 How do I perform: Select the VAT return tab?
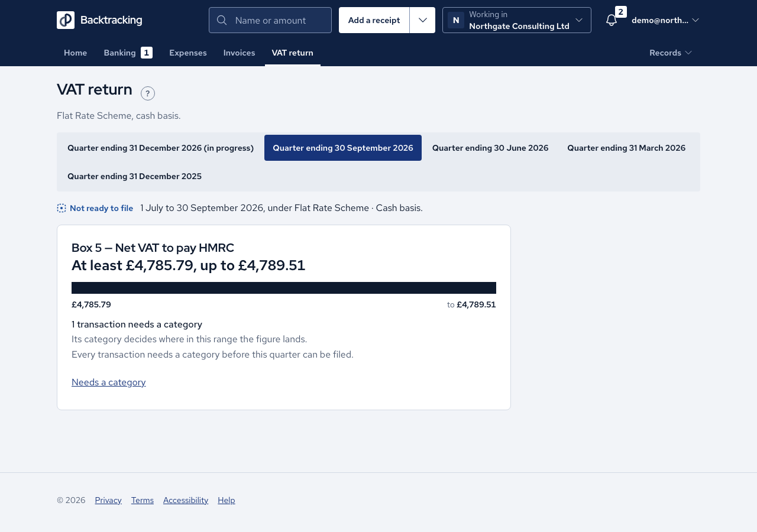coord(293,53)
